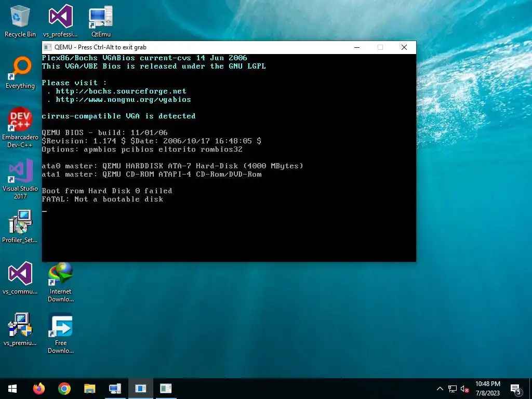This screenshot has height=399, width=532.
Task: Select the Profiler_Set... installer icon
Action: (20, 227)
